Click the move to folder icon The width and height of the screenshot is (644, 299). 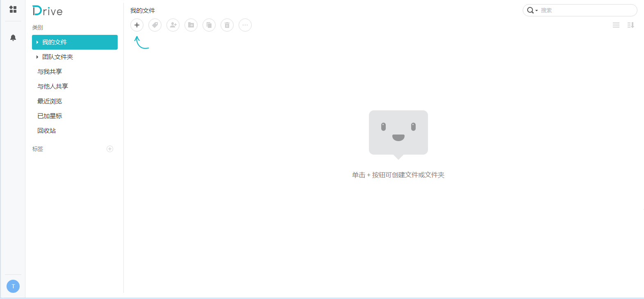click(191, 25)
